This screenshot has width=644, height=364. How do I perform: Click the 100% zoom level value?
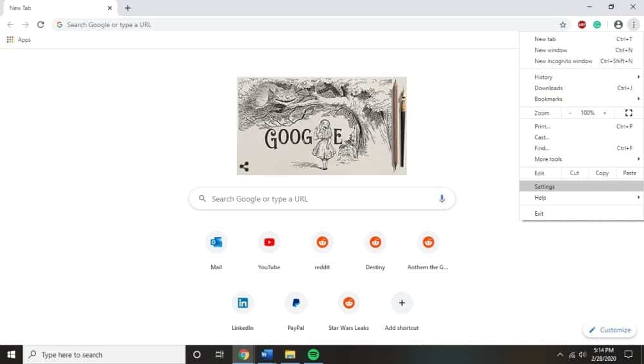tap(587, 113)
